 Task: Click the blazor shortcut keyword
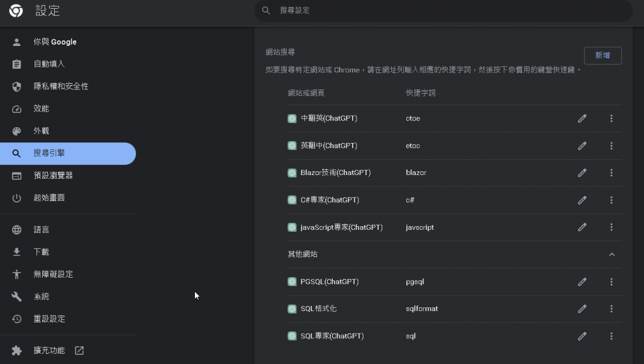[416, 173]
